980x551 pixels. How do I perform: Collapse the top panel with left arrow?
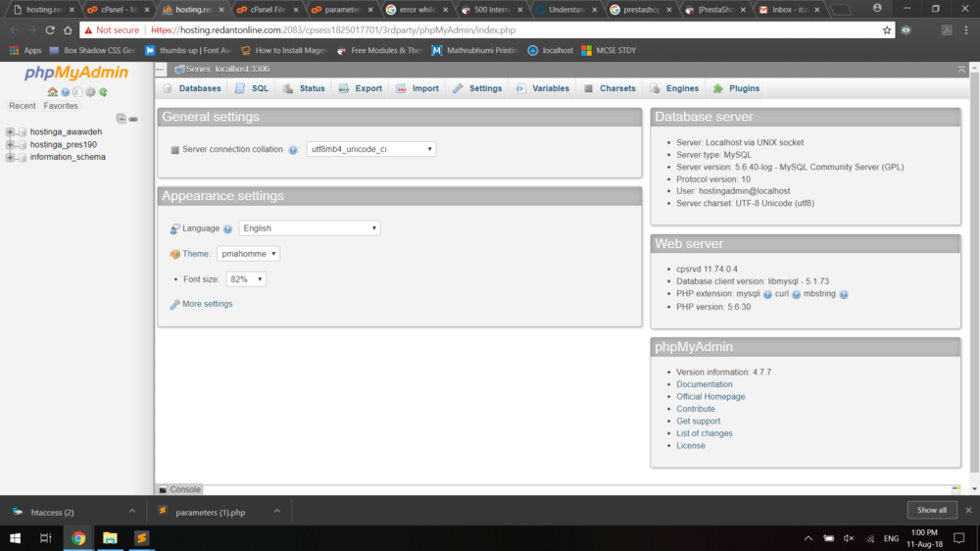tap(161, 69)
